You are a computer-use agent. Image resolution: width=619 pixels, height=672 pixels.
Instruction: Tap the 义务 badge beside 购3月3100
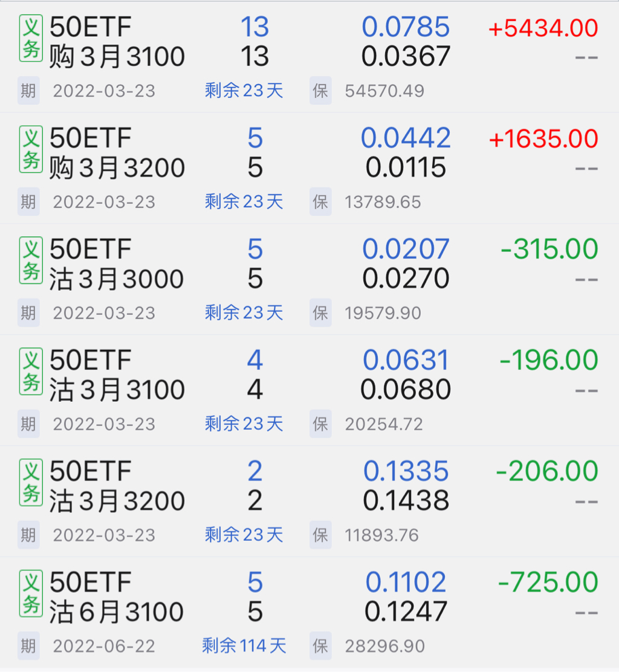(x=31, y=38)
